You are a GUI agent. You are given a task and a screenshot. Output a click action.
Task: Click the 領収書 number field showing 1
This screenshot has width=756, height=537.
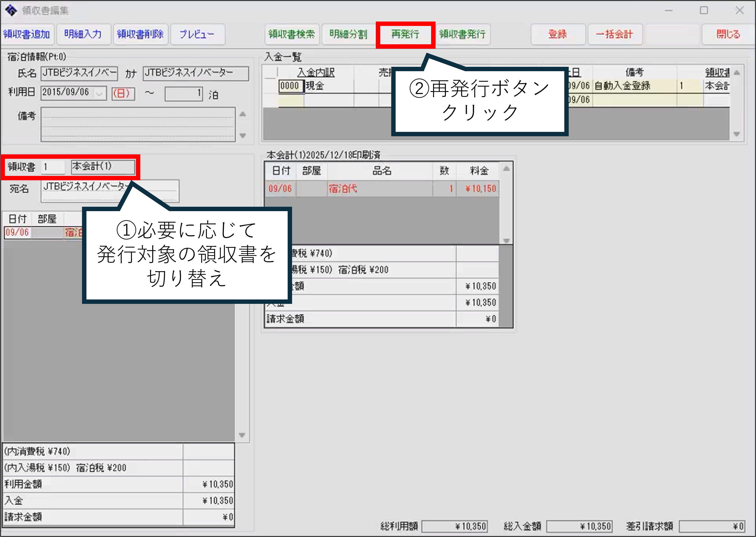click(x=53, y=167)
